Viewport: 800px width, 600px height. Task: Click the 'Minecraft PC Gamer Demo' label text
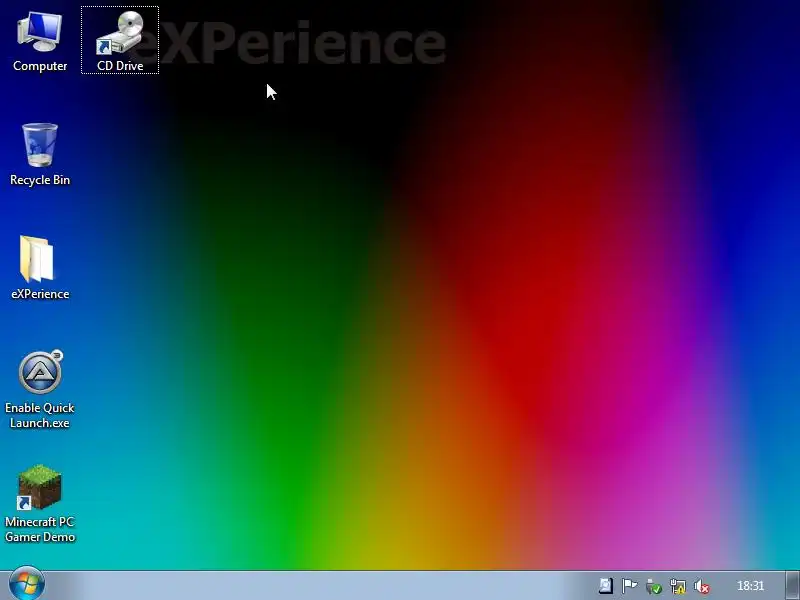[x=40, y=529]
